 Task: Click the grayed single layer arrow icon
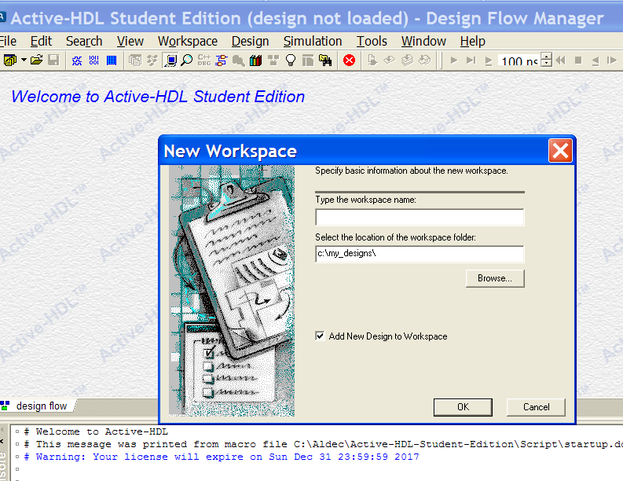point(389,60)
